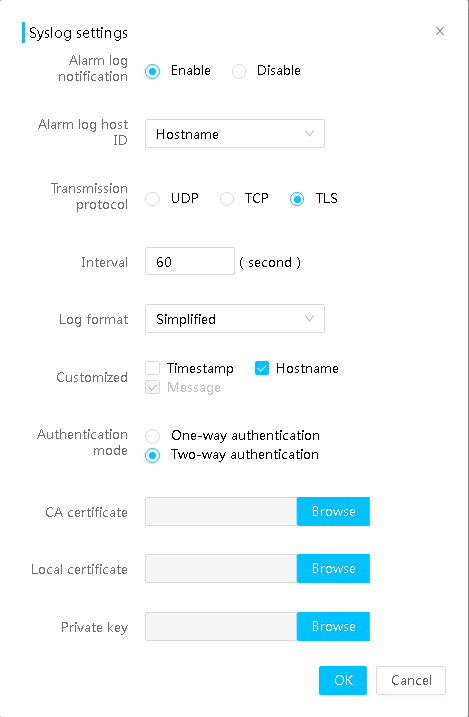Screen dimensions: 469x717
Task: Choose TLS transmission protocol
Action: [x=297, y=199]
